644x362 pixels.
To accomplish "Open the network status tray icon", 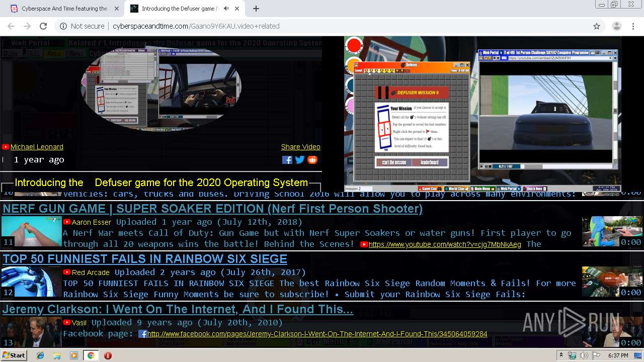I will coord(572,355).
